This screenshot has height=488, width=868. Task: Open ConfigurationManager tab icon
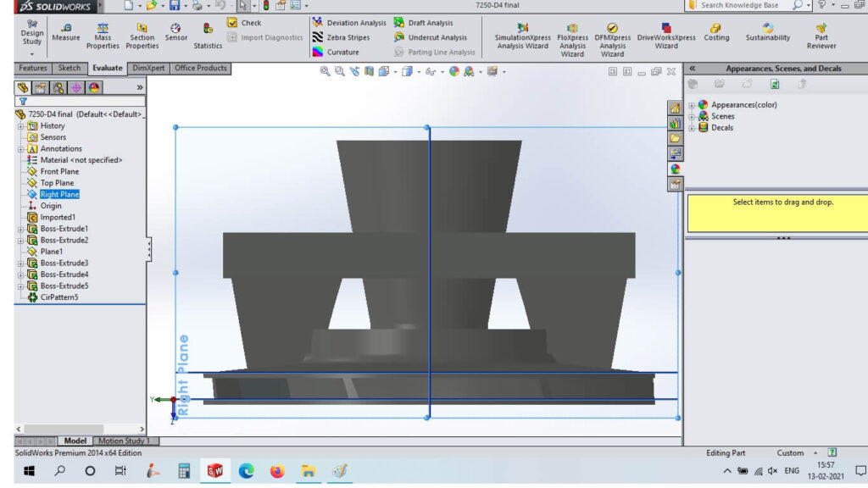point(58,87)
